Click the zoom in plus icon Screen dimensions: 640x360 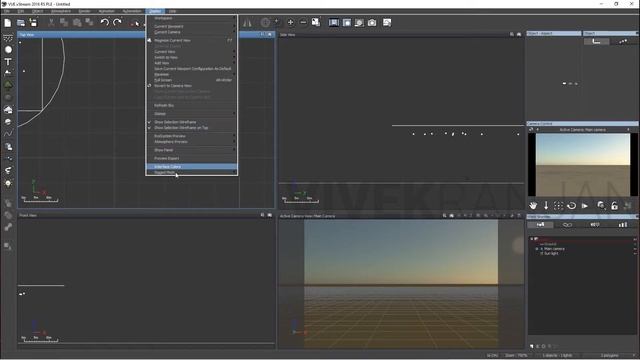point(290,22)
